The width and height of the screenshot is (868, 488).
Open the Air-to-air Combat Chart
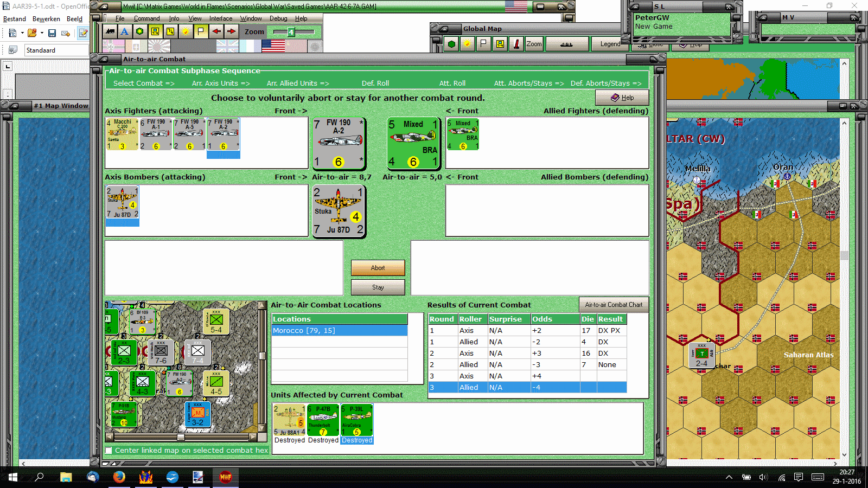(x=614, y=305)
